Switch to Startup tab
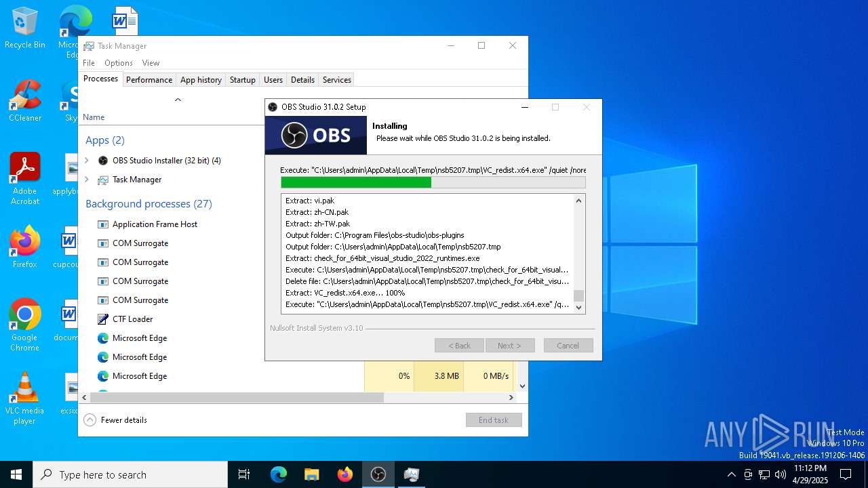 pos(242,80)
